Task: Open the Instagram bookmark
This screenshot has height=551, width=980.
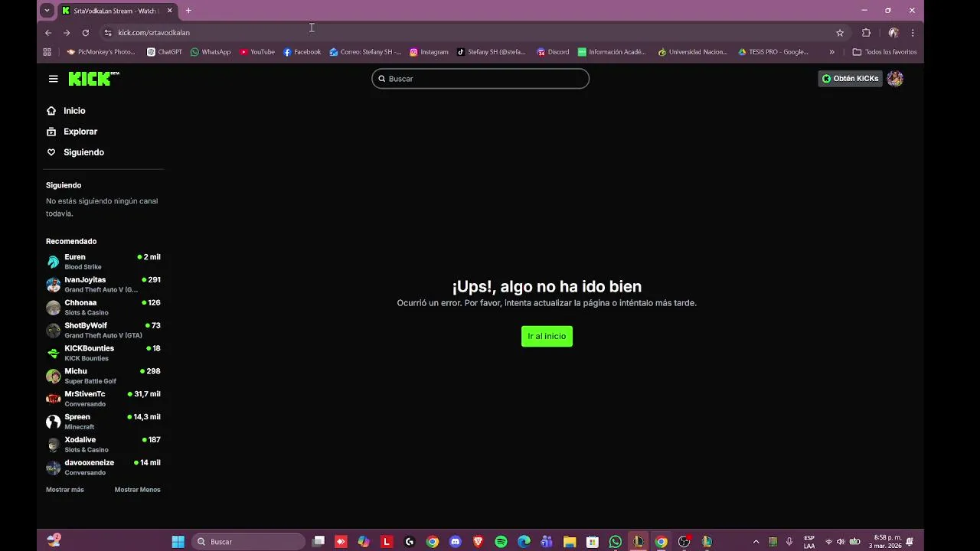Action: (x=429, y=52)
